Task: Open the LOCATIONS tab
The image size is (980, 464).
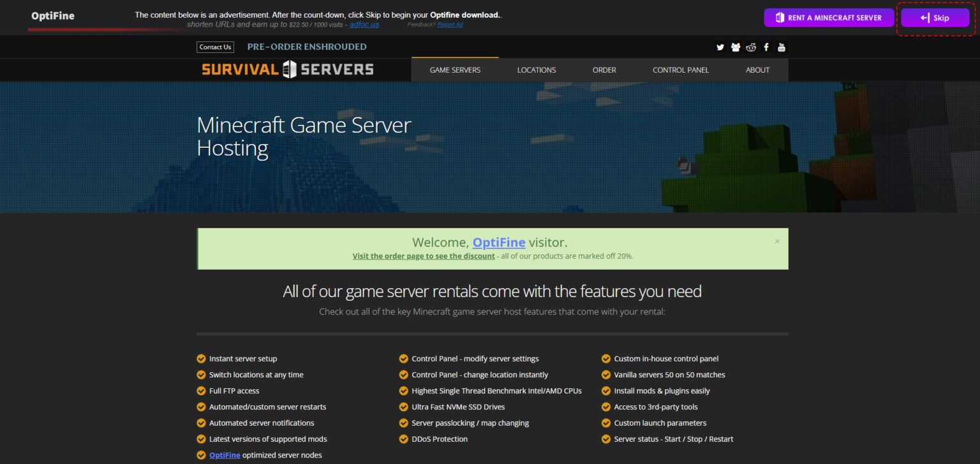Action: point(537,69)
